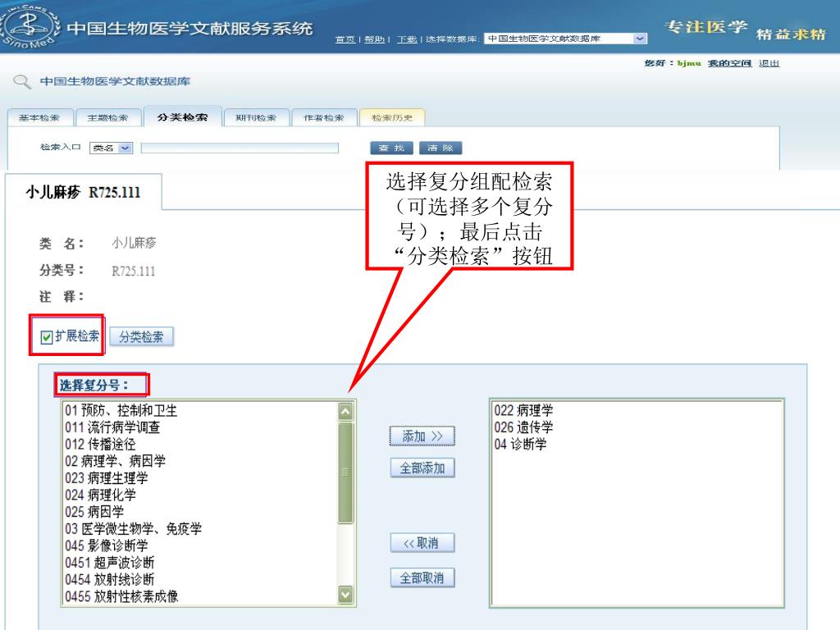Click scroll-down arrow of 复分号 list
This screenshot has height=630, width=840.
click(345, 594)
